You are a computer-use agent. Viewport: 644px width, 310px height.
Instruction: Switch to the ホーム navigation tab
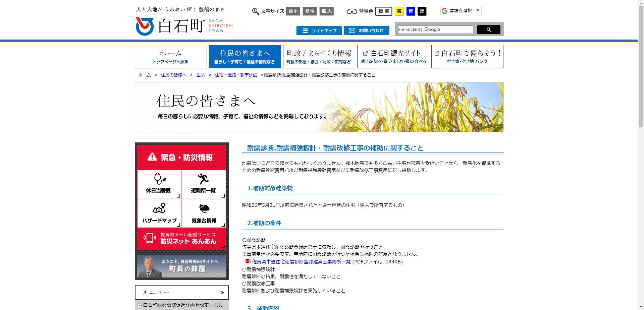pos(171,56)
